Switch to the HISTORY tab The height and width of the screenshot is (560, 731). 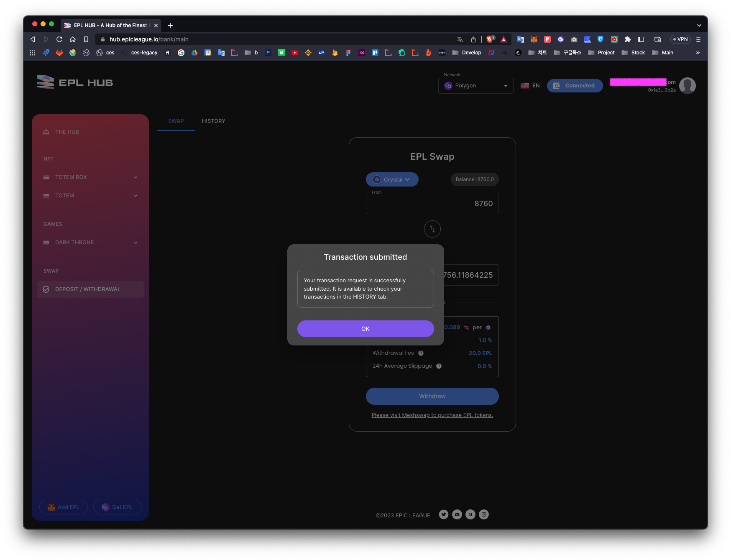pyautogui.click(x=214, y=121)
